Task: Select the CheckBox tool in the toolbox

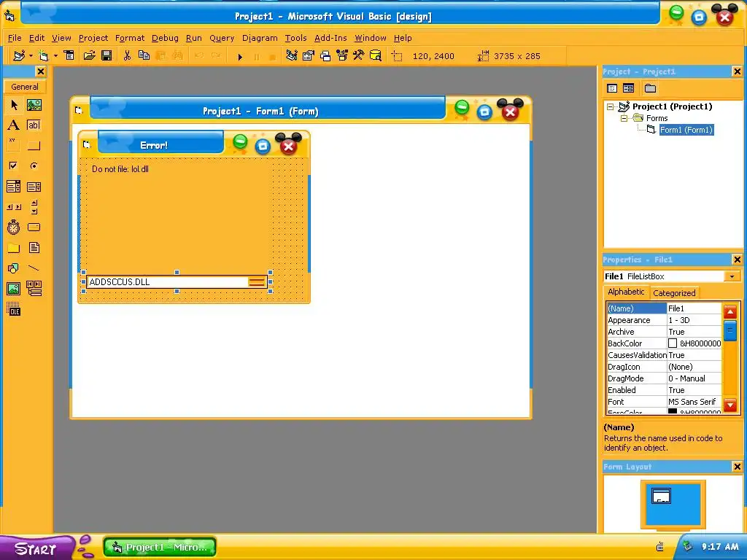Action: coord(14,166)
